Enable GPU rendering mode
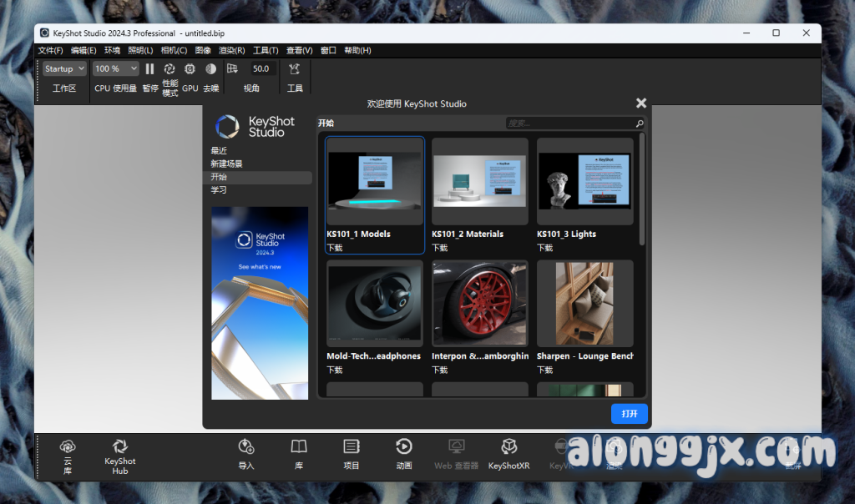Viewport: 855px width, 504px height. pos(190,69)
